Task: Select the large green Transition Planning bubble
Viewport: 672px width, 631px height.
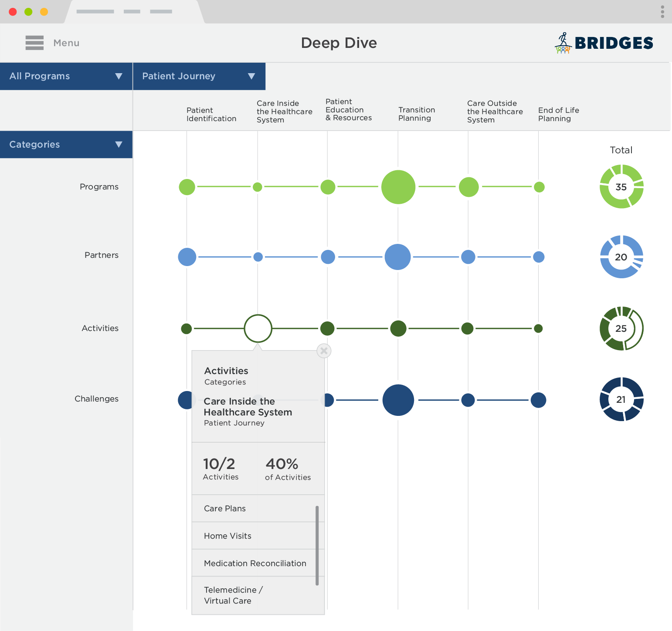Action: 397,186
